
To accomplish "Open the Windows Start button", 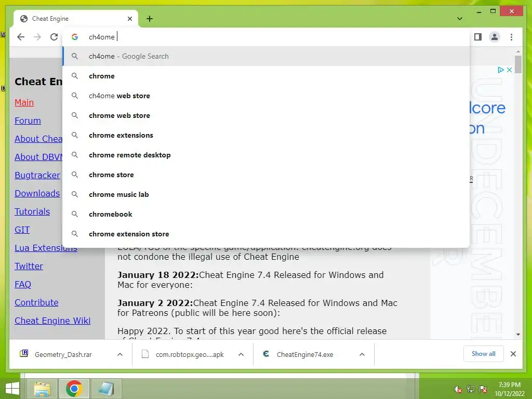I will (12, 389).
